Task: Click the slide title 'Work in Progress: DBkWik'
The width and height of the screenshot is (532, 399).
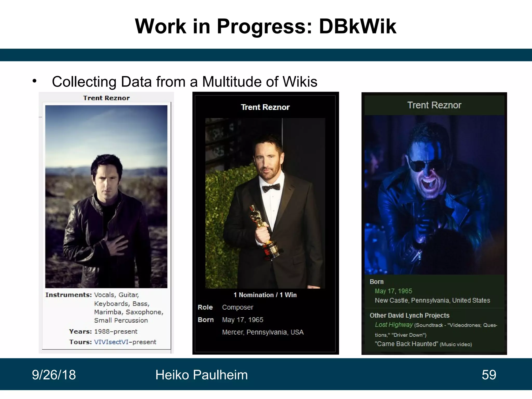Action: [x=265, y=26]
